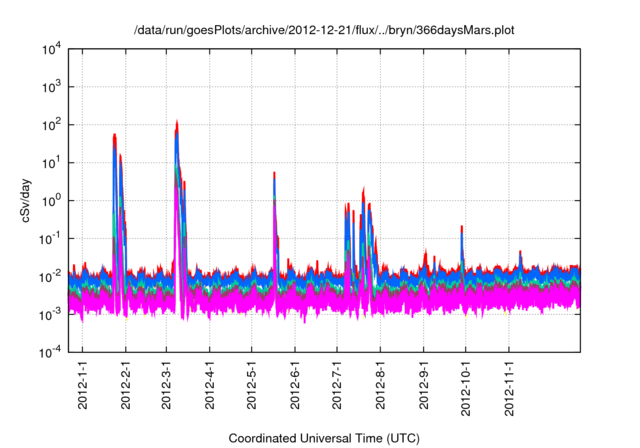Click the late January radiation spike peak
The width and height of the screenshot is (640, 448).
115,135
